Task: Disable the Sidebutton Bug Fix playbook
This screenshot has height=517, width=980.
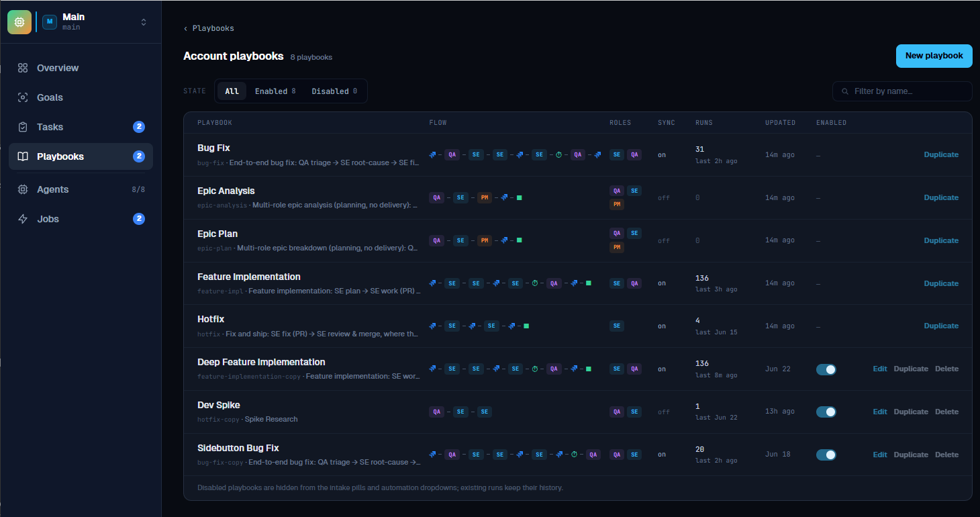Action: 826,455
